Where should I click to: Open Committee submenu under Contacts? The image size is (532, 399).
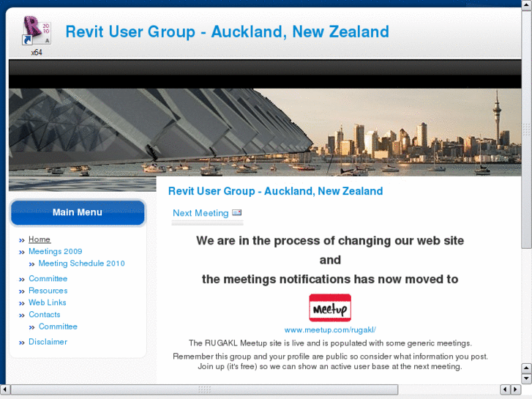click(58, 327)
